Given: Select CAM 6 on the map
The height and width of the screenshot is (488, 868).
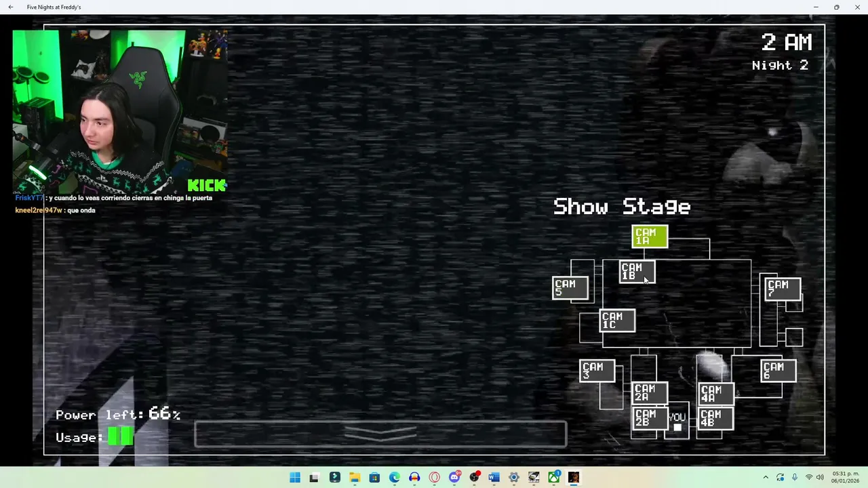Looking at the screenshot, I should pos(778,371).
